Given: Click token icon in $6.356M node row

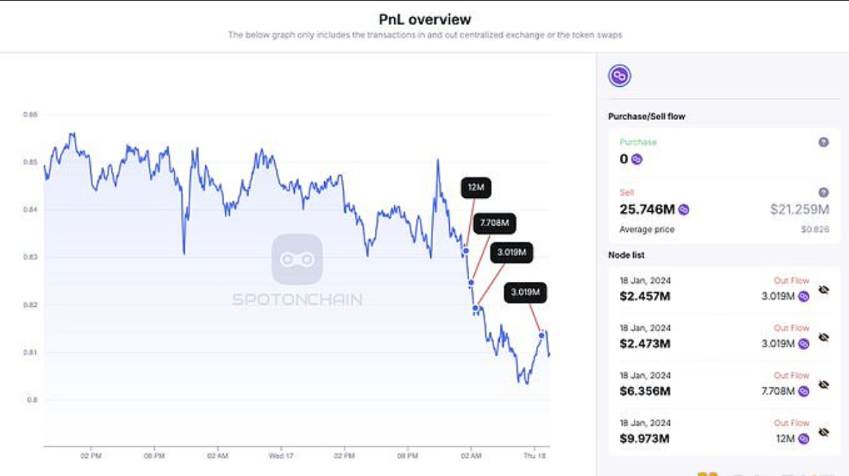Looking at the screenshot, I should click(803, 391).
